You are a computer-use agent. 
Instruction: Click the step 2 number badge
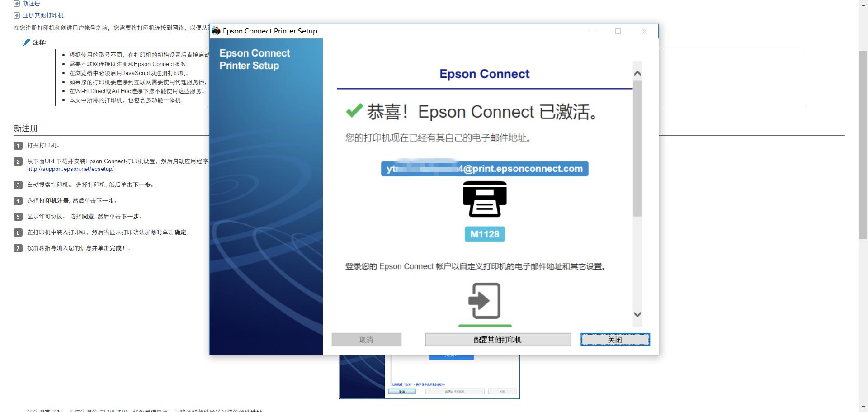point(18,161)
